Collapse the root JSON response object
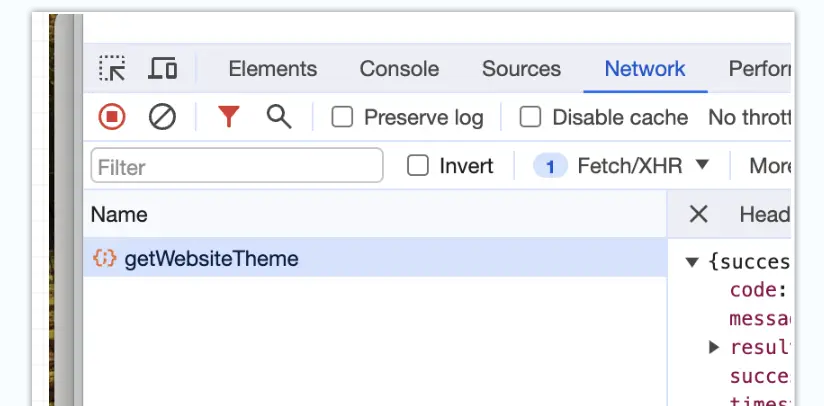 coord(691,263)
